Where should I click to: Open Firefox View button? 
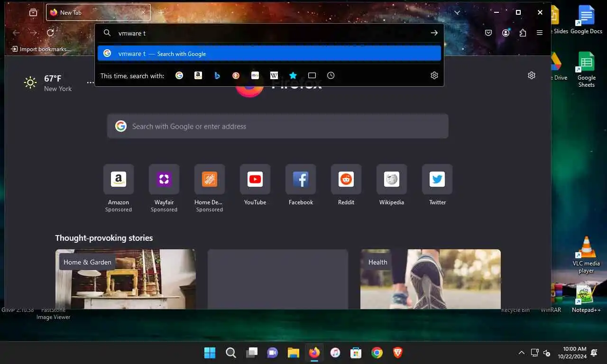[33, 13]
